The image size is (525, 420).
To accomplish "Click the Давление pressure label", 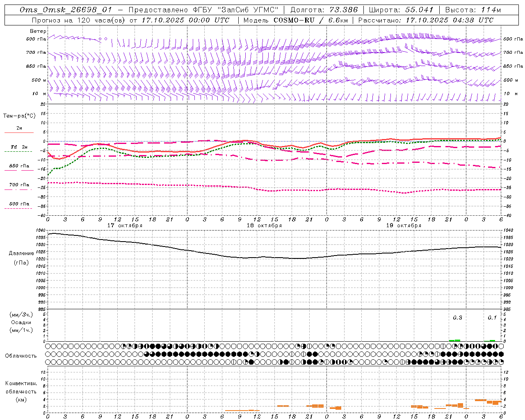I will (21, 253).
